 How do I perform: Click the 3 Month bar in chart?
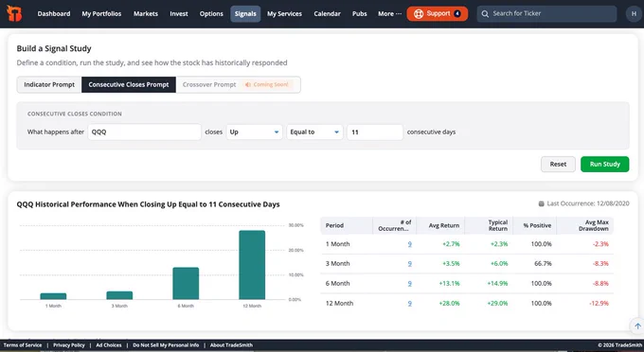pos(119,295)
